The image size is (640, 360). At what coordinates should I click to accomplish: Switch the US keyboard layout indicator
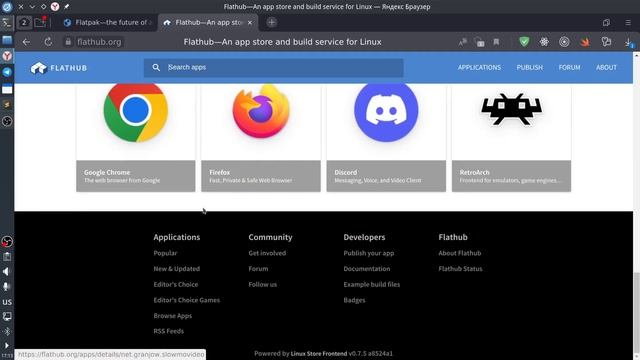click(7, 302)
